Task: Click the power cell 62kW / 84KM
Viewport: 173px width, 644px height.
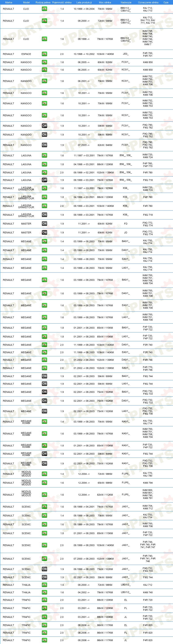Action: 105,145
